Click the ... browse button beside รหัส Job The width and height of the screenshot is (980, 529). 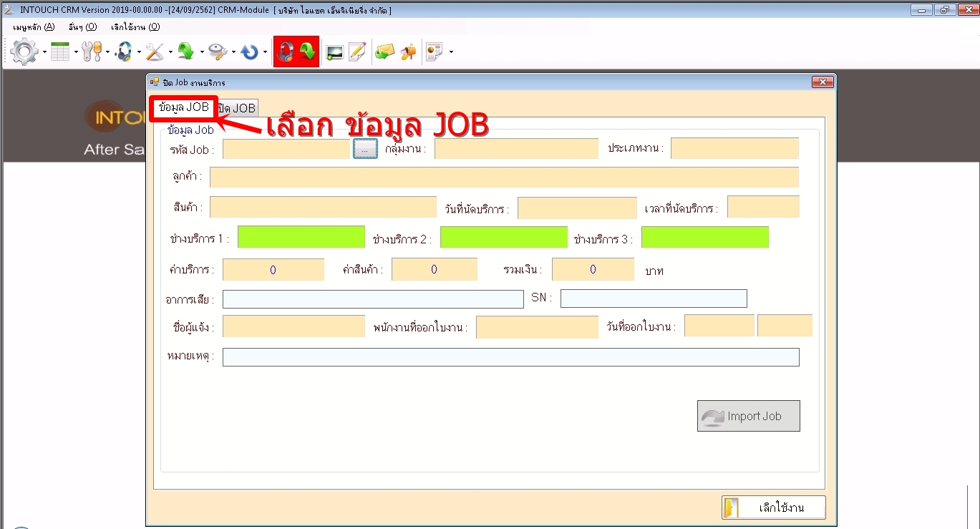click(x=365, y=149)
